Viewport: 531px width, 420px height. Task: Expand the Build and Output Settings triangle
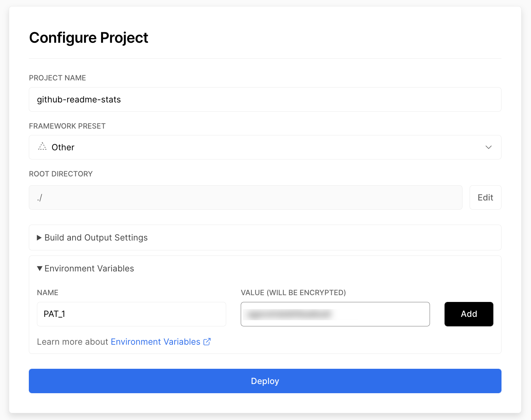click(39, 237)
